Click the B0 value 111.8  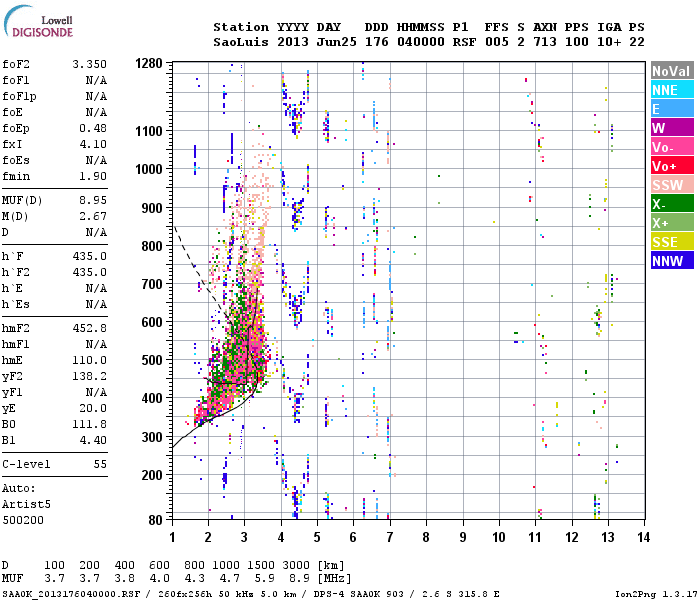(89, 424)
